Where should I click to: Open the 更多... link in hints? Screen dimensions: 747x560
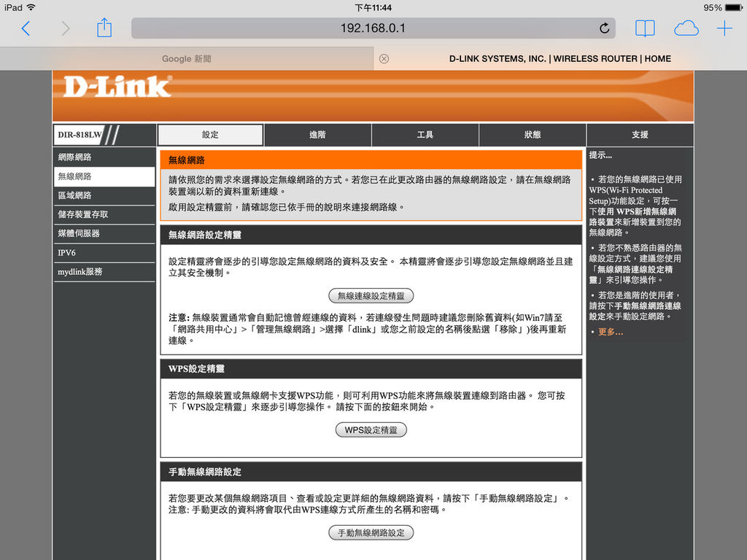pos(611,332)
